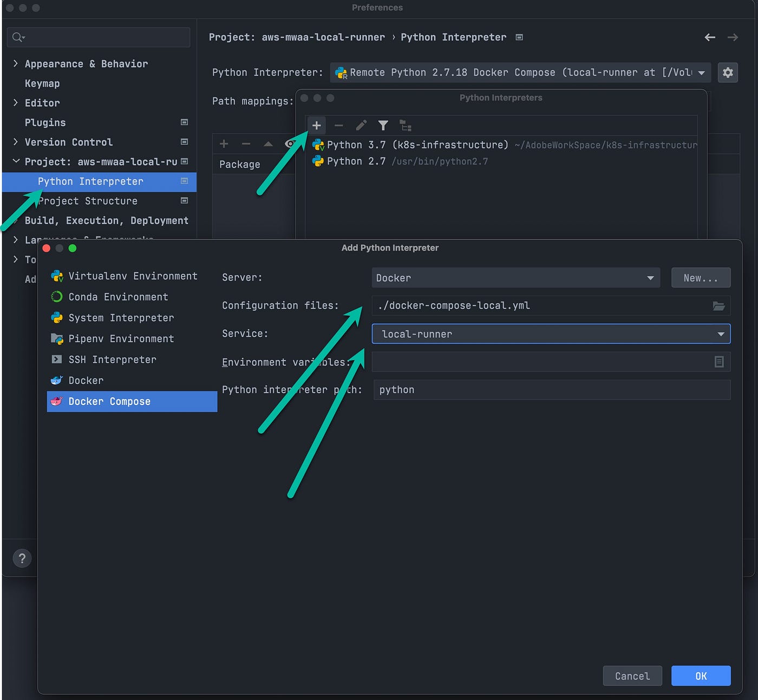758x700 pixels.
Task: Open the Service dropdown showing local-runner
Action: [x=551, y=334]
